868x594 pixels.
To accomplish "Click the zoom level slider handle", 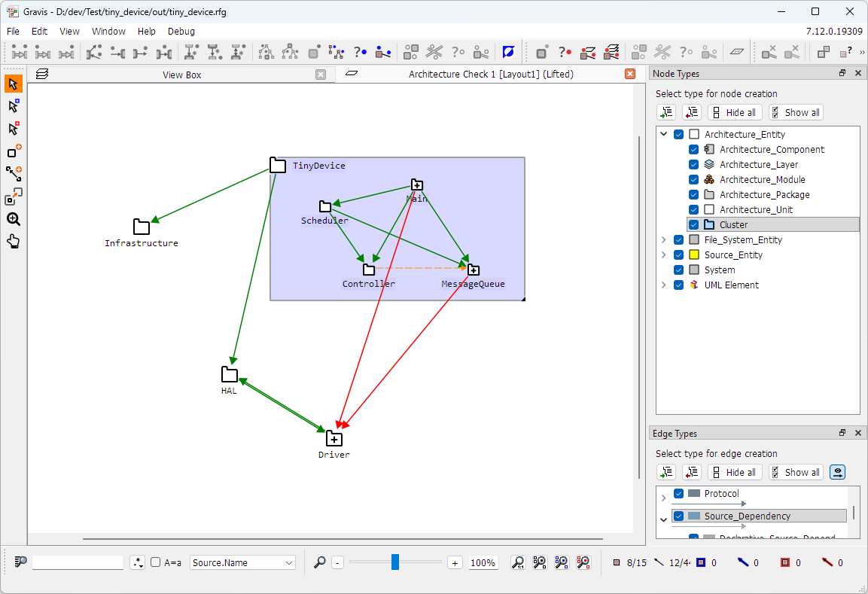I will point(395,562).
